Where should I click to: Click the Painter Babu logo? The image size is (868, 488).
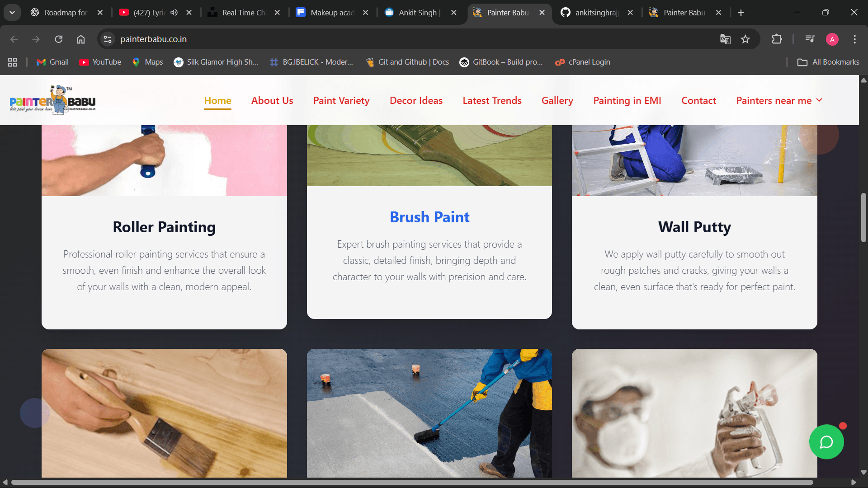point(52,100)
